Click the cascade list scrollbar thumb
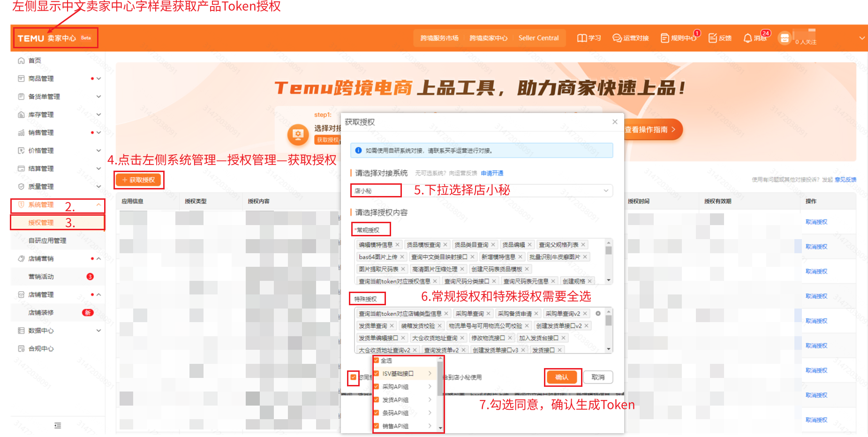 (440, 379)
